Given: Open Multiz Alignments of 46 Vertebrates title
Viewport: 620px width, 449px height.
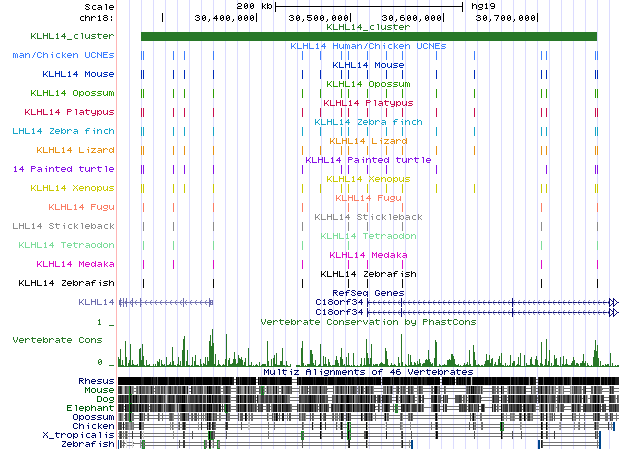Looking at the screenshot, I should (x=367, y=371).
